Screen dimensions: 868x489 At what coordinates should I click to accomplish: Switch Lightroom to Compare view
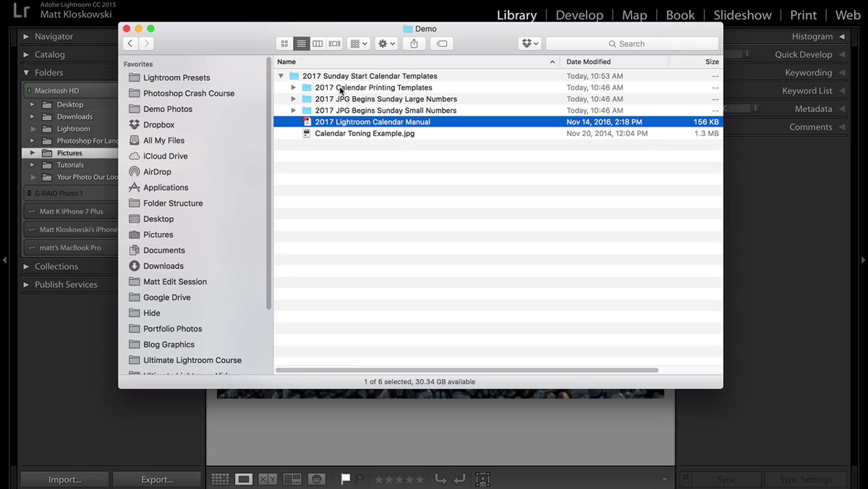coord(268,479)
